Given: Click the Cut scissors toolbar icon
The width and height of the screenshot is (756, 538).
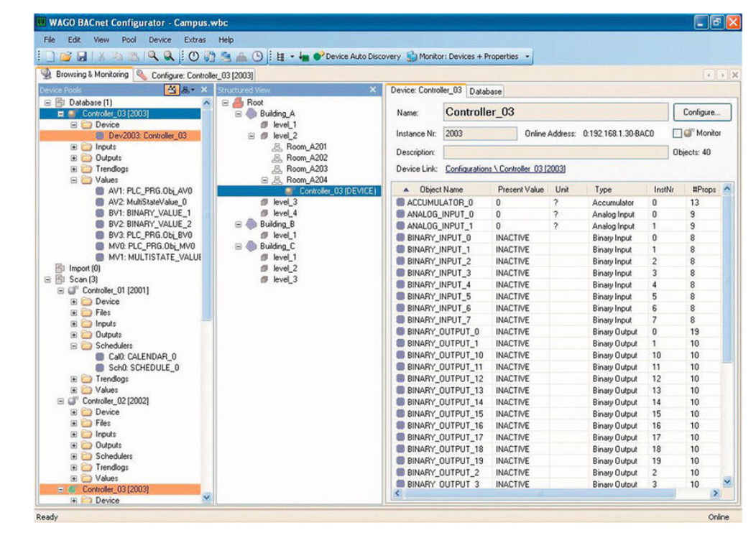Looking at the screenshot, I should 102,57.
